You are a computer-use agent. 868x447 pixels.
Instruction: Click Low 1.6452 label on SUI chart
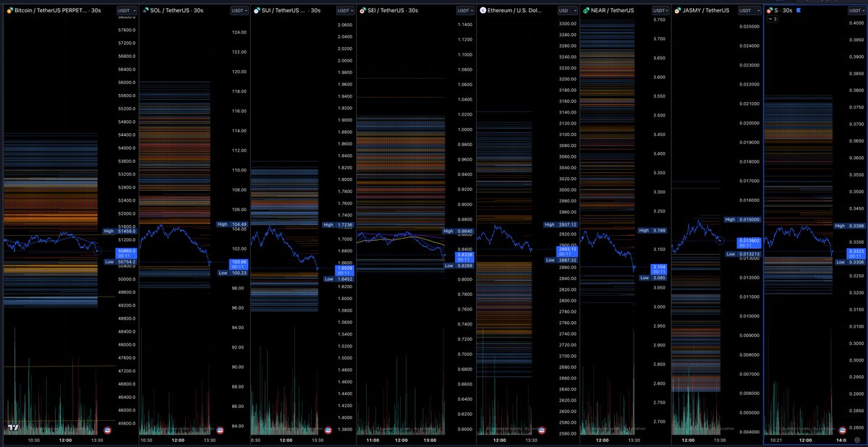(x=339, y=278)
